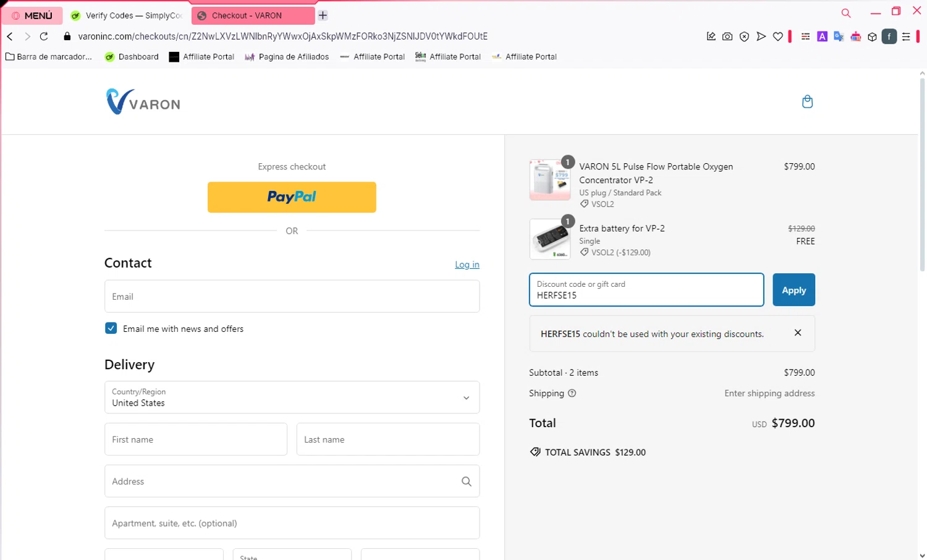Expand the Country/Region dropdown

click(x=292, y=397)
